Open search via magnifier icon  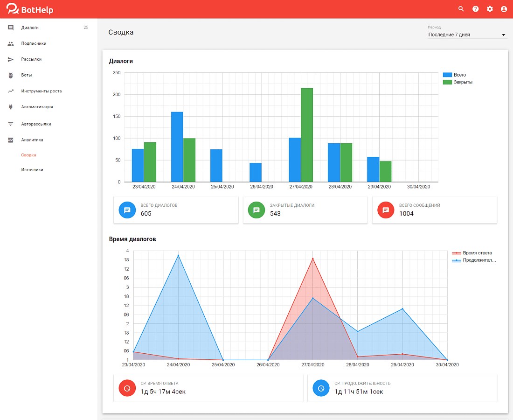[x=461, y=9]
